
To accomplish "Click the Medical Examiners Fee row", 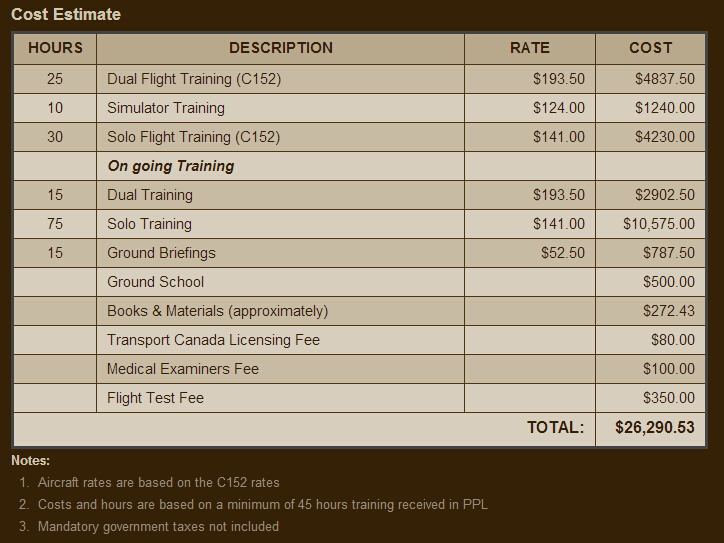I will pos(359,369).
